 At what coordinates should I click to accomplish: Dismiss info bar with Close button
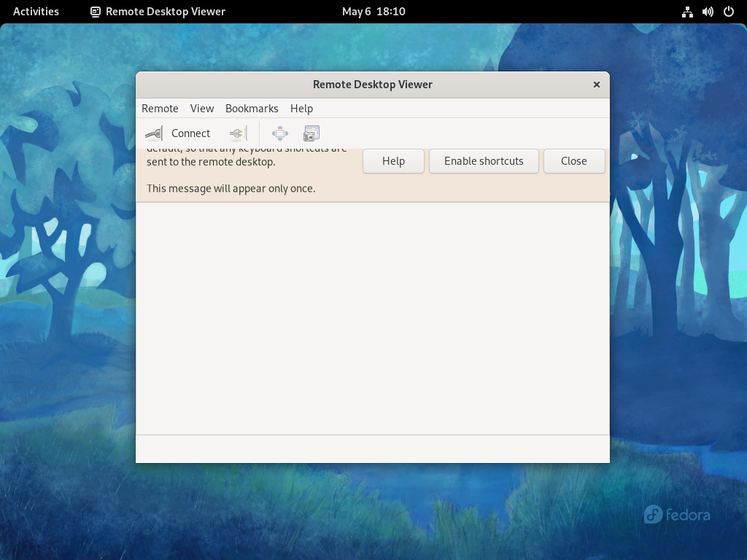pos(574,161)
